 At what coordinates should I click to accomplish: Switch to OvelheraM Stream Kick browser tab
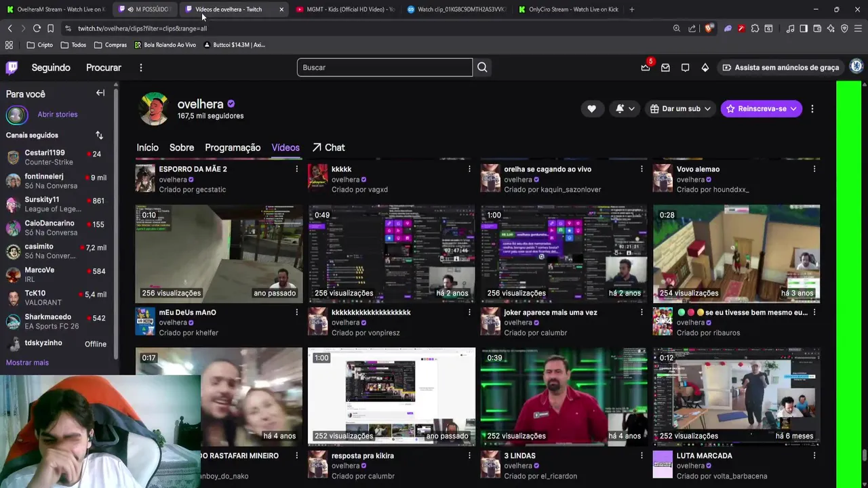click(x=56, y=9)
